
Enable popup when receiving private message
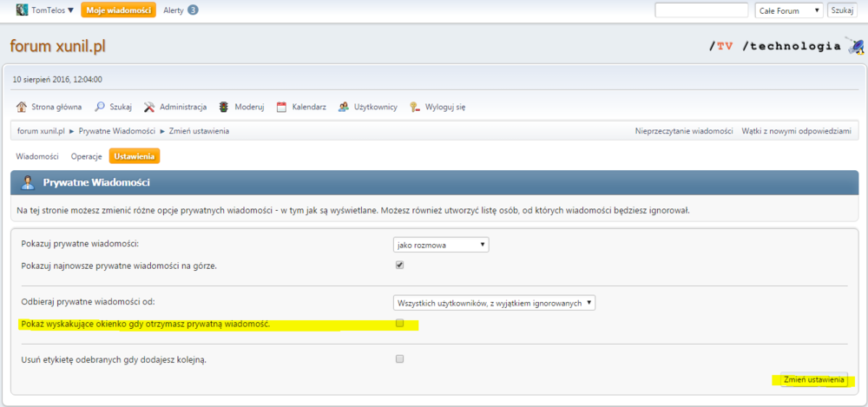[x=400, y=324]
